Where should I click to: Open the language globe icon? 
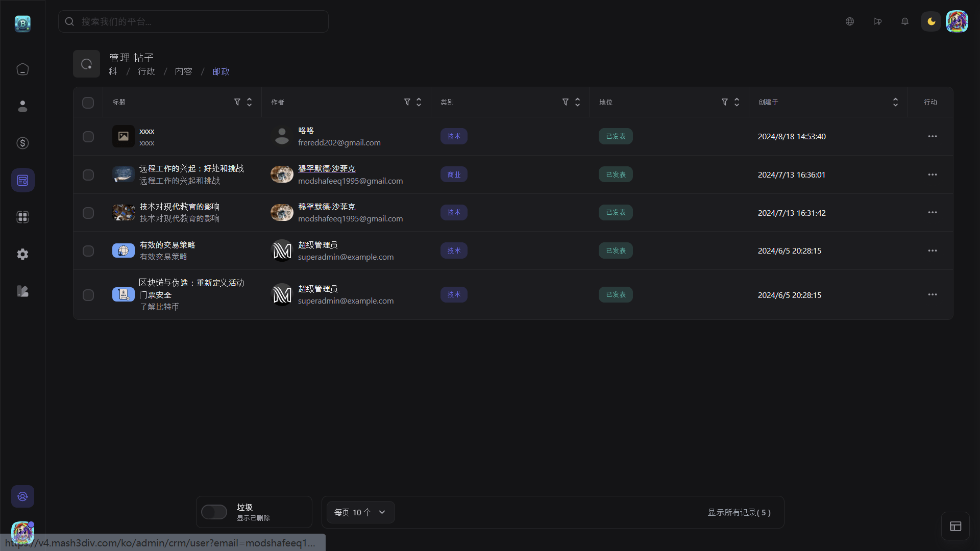click(849, 21)
